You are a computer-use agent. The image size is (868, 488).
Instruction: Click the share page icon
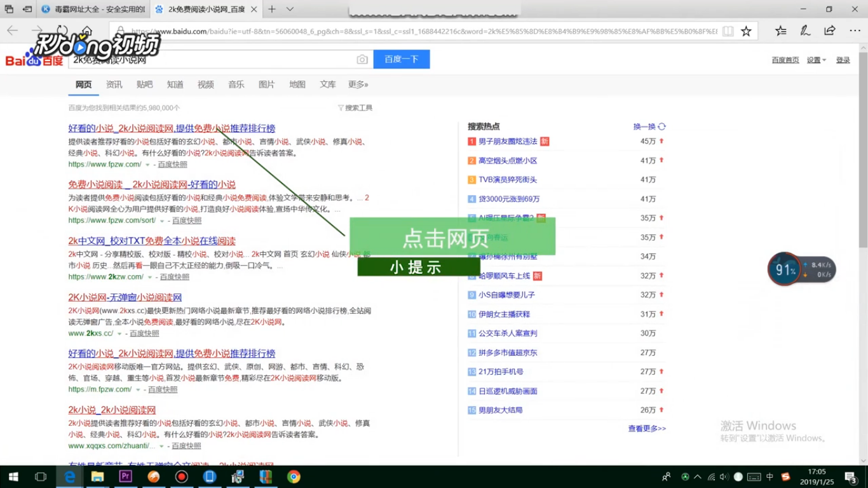click(x=829, y=30)
